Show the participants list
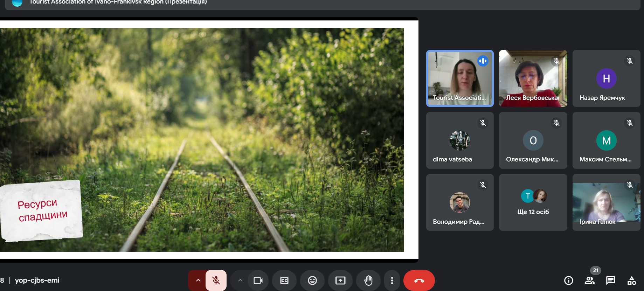Viewport: 644px width, 291px height. (x=590, y=280)
